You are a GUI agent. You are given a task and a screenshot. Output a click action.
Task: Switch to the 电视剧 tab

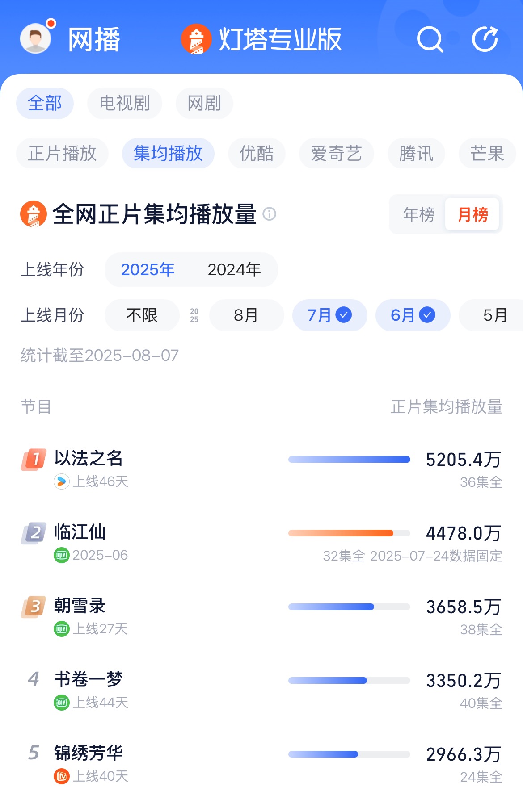124,104
